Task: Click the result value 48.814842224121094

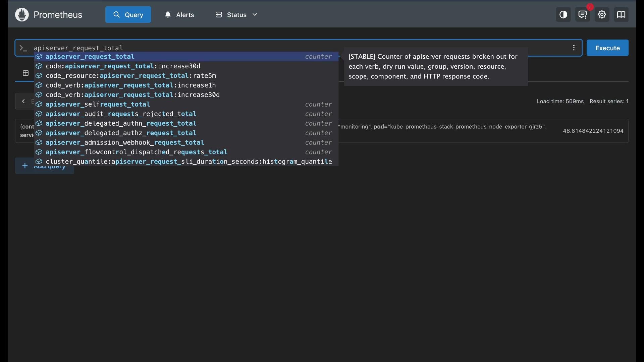Action: click(x=593, y=131)
